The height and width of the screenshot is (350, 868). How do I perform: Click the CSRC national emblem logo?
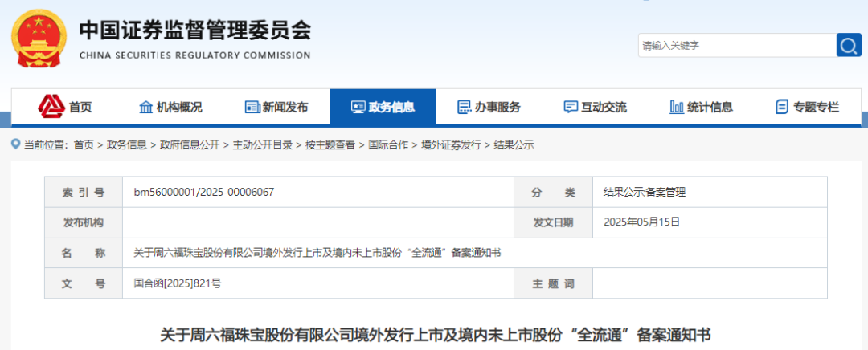coord(39,39)
